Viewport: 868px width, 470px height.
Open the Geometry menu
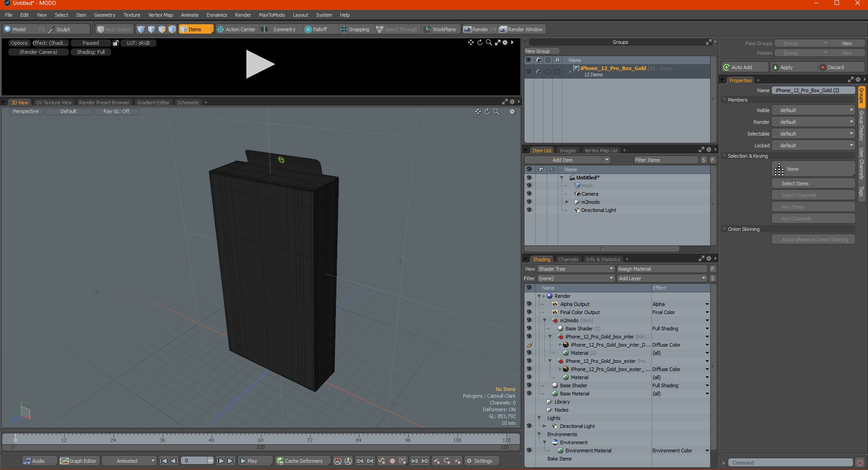point(104,15)
